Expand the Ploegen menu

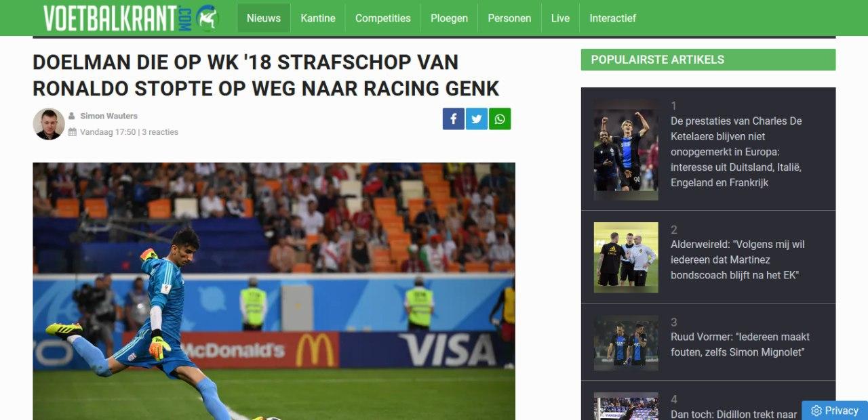[x=450, y=18]
